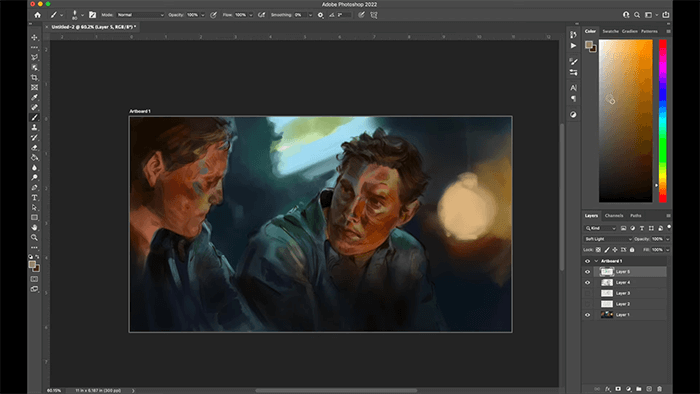Open the Actions panel play icon

(x=573, y=46)
